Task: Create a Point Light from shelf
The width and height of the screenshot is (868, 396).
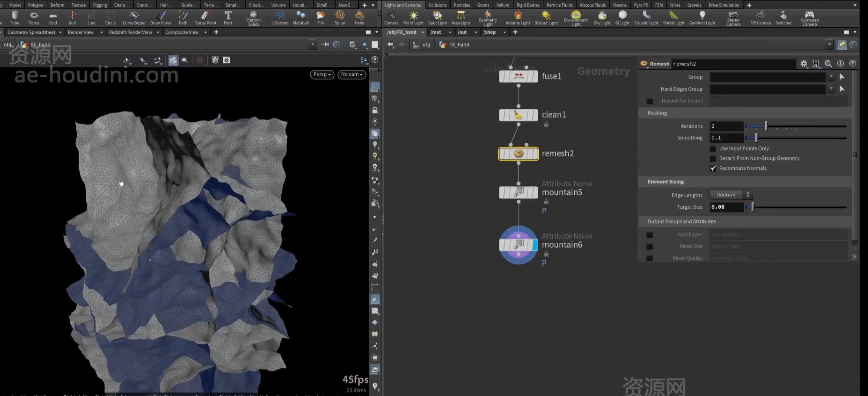Action: [x=413, y=18]
